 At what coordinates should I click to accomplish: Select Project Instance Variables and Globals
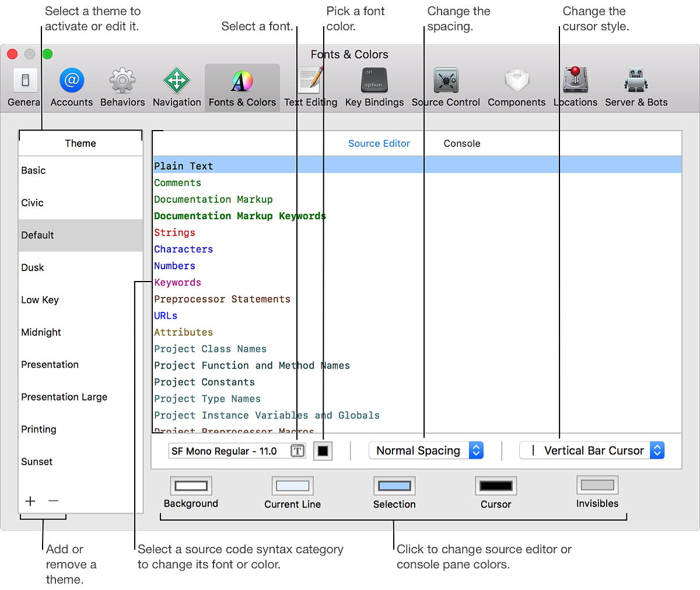click(x=417, y=415)
